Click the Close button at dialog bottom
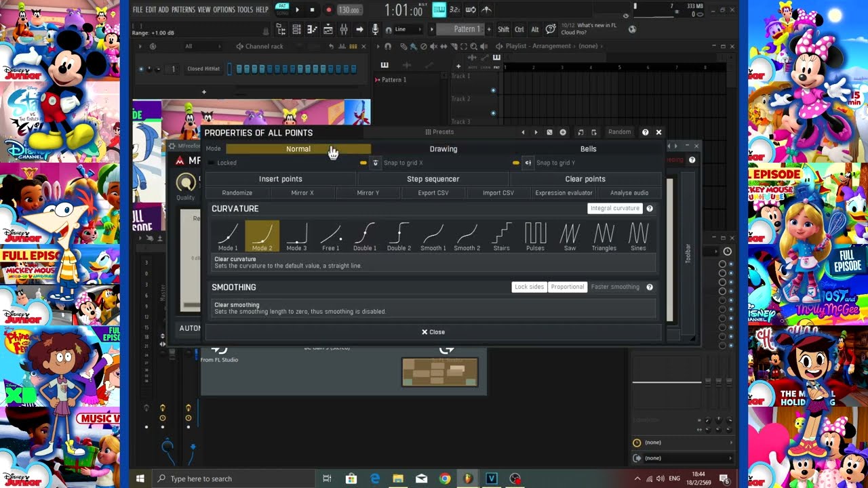Image resolution: width=868 pixels, height=488 pixels. (433, 332)
